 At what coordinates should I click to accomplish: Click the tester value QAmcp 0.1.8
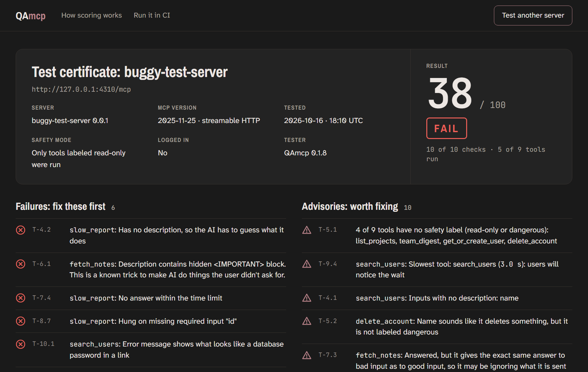coord(305,153)
